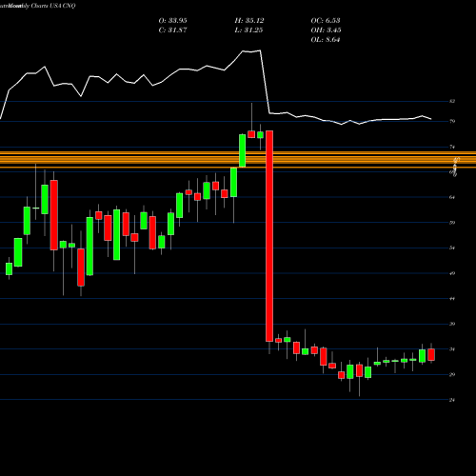Image resolution: width=476 pixels, height=476 pixels.
Task: Select the 24 price axis label
Action: [x=452, y=400]
